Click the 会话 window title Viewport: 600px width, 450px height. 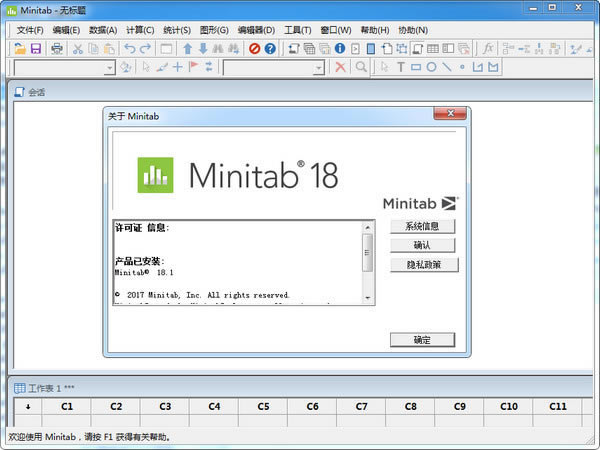[37, 92]
